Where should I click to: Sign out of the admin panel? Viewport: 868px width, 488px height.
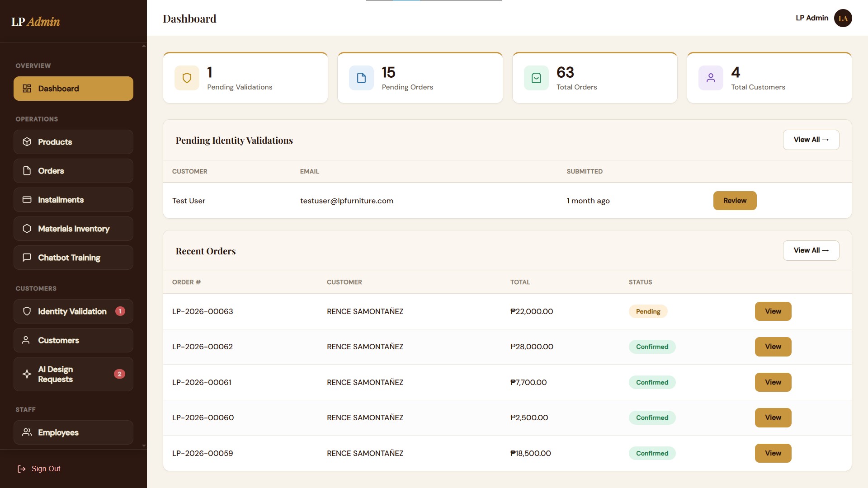pyautogui.click(x=39, y=469)
